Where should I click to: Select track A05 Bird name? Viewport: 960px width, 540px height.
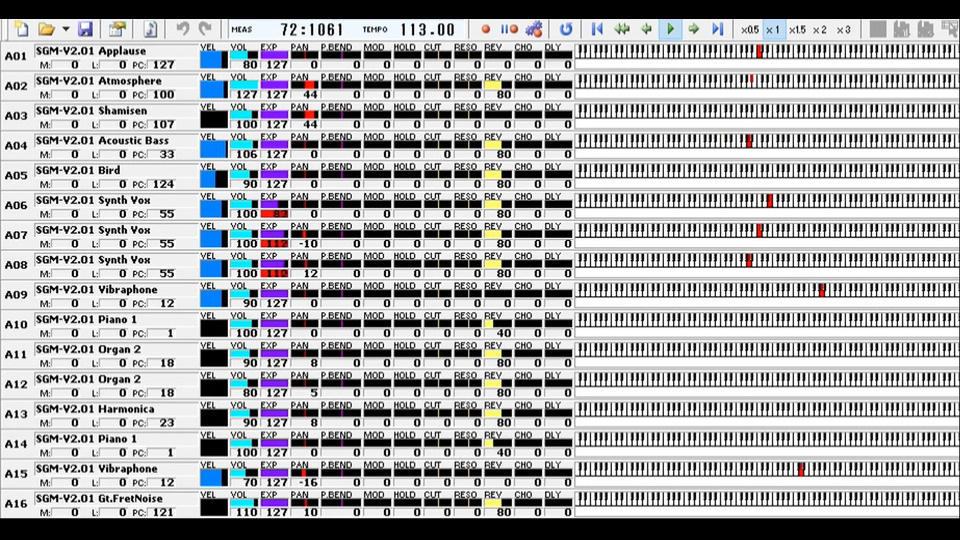(78, 170)
